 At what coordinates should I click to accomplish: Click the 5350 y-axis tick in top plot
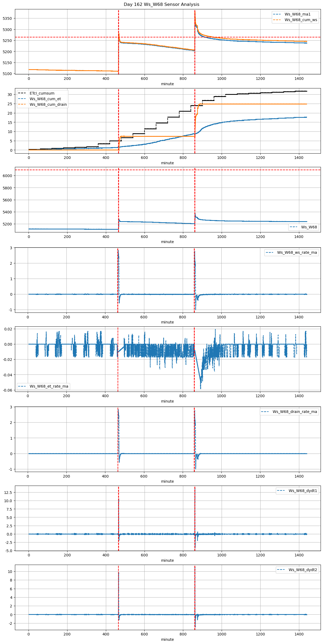click(x=7, y=18)
